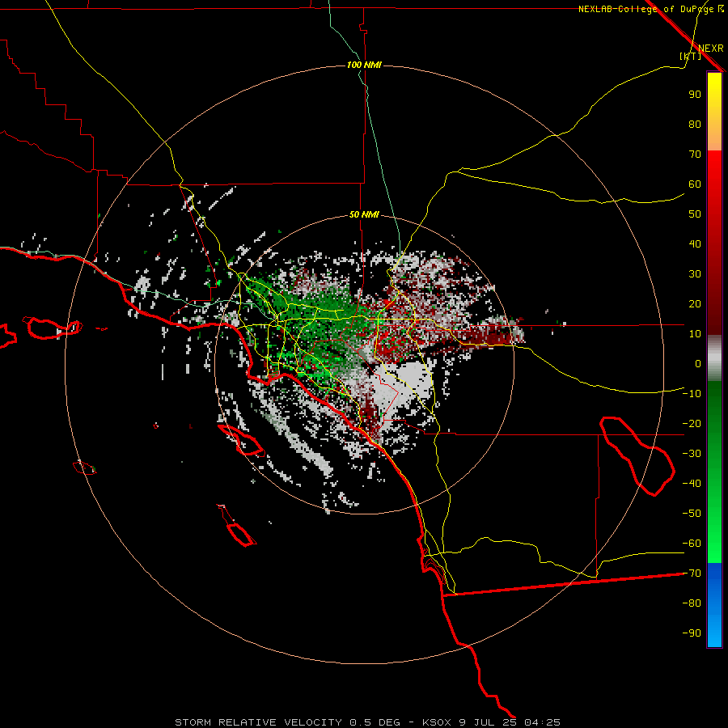Click the NEXR label in top corner
Image resolution: width=728 pixels, height=728 pixels.
710,49
